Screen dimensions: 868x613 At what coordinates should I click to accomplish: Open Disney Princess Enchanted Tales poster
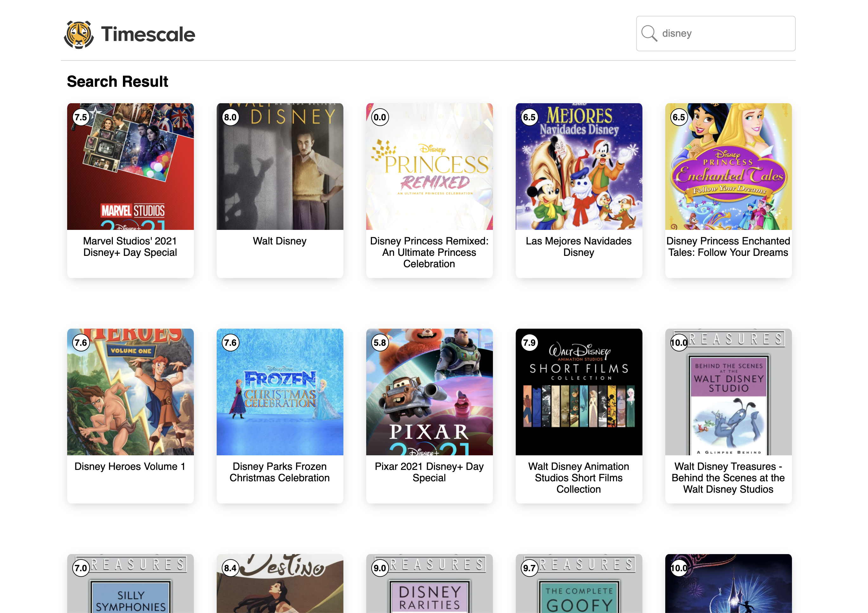[x=728, y=166]
